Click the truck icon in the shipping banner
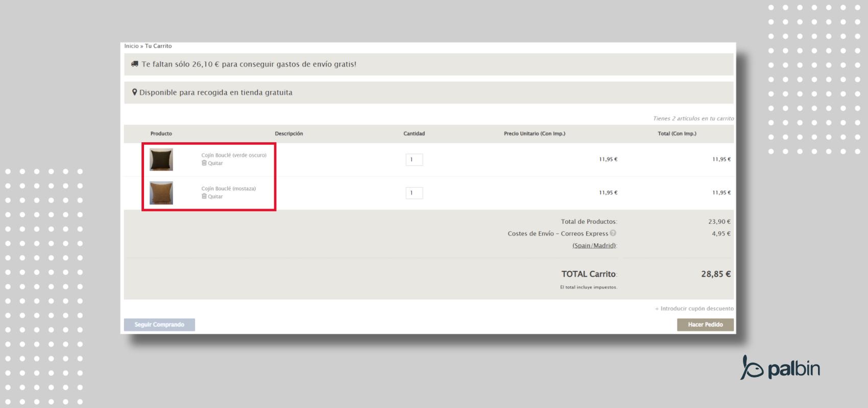 point(135,64)
